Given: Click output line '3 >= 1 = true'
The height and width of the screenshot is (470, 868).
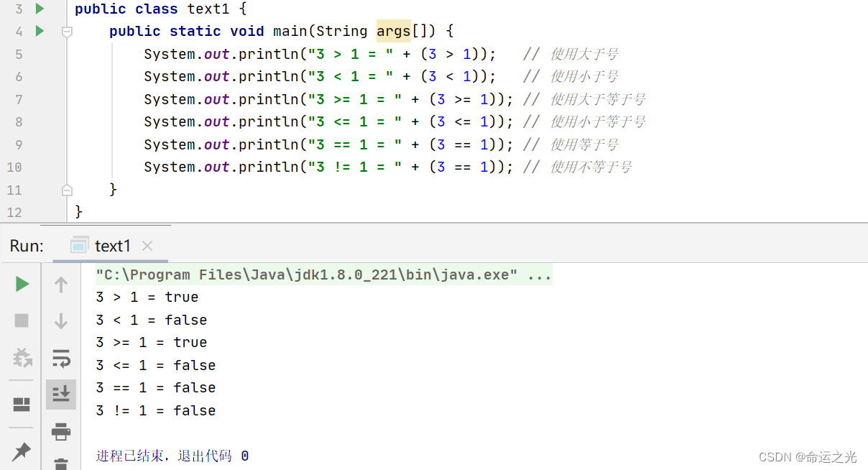Looking at the screenshot, I should (151, 342).
